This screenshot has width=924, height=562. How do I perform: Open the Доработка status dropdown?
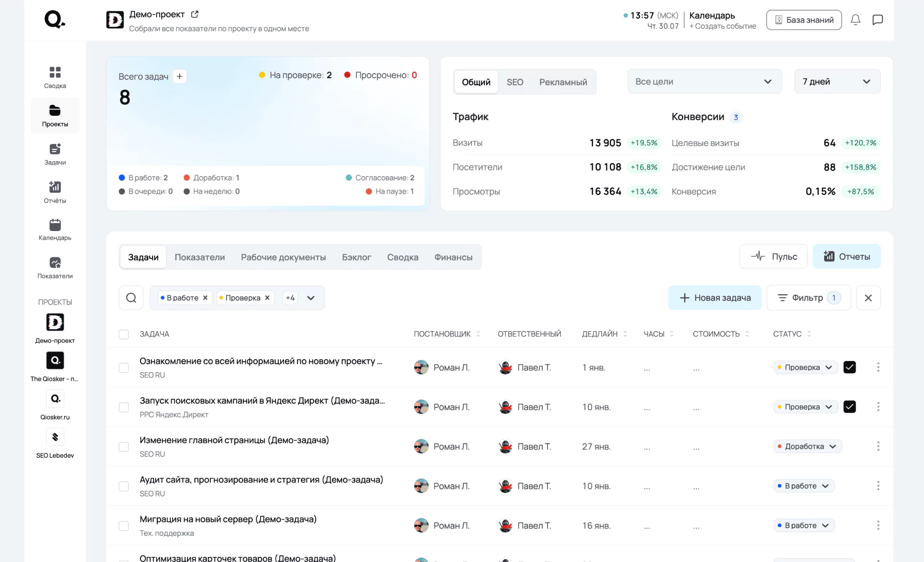(808, 446)
